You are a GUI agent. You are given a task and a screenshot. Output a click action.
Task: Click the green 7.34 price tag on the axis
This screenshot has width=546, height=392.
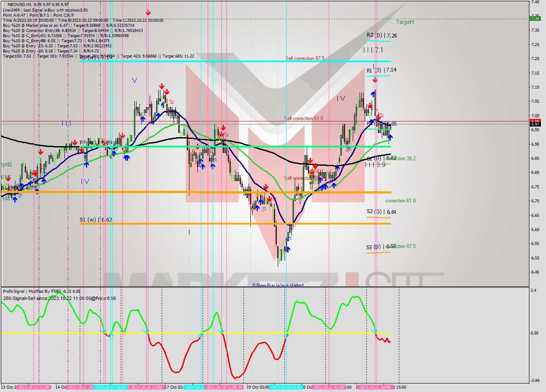[x=535, y=18]
